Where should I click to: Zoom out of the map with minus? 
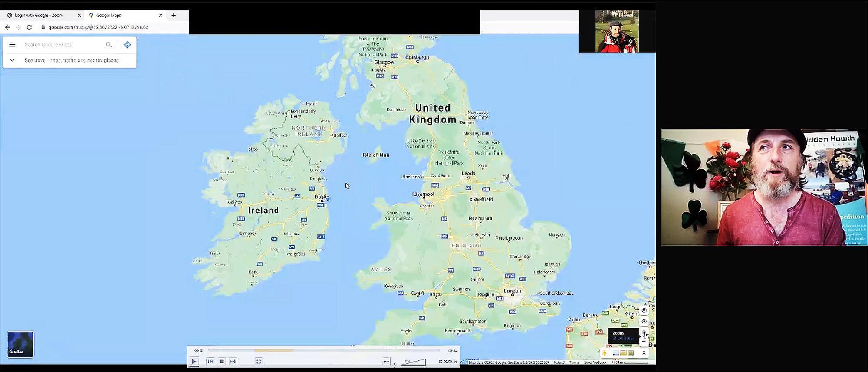tap(644, 342)
